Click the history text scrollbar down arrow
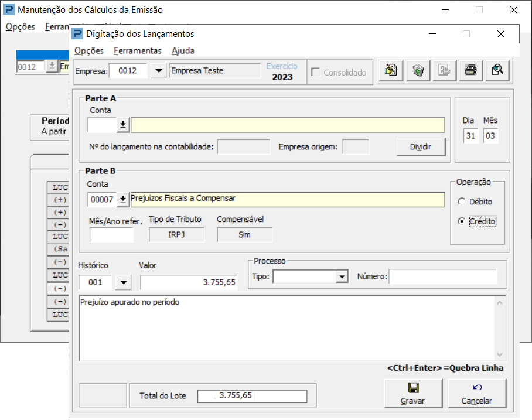 pyautogui.click(x=500, y=354)
